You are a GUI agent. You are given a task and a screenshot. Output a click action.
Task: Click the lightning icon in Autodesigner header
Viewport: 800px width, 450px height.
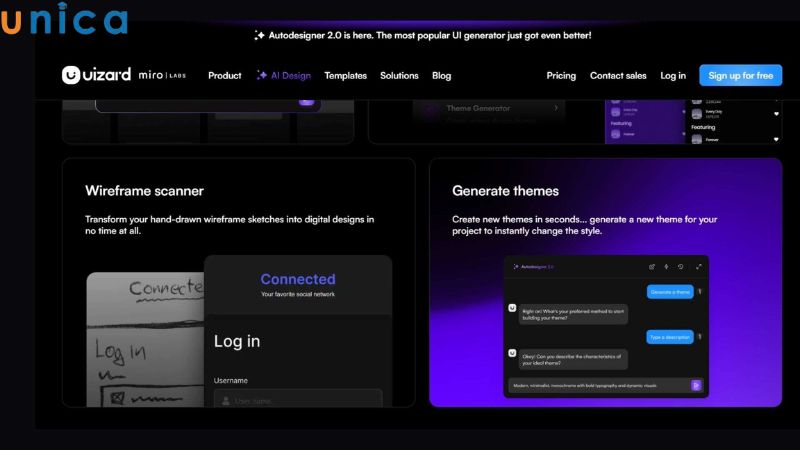click(x=666, y=267)
